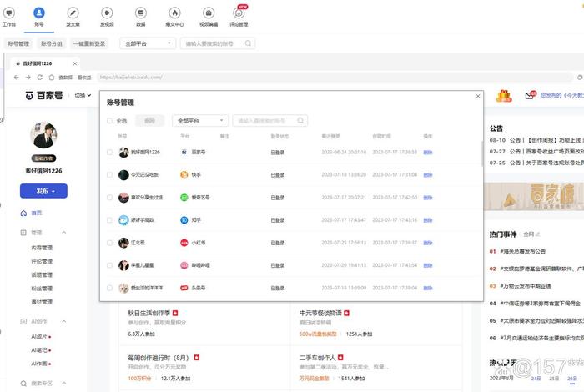
Task: Open the top 全部平台 platform dropdown
Action: (x=148, y=43)
